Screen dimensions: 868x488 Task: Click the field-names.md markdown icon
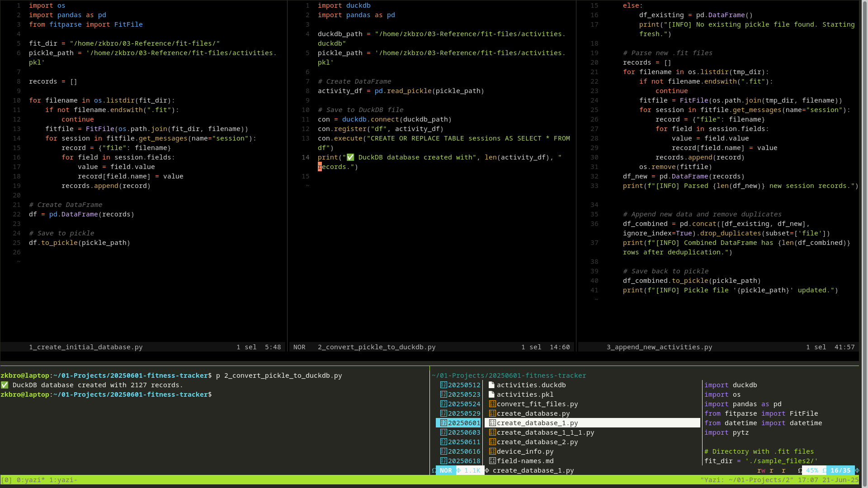pos(492,461)
